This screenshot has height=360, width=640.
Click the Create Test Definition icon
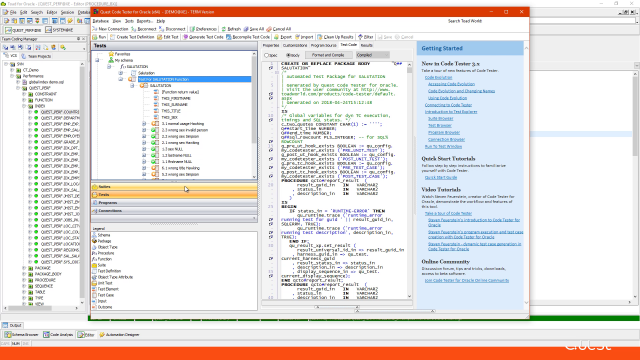(113, 37)
